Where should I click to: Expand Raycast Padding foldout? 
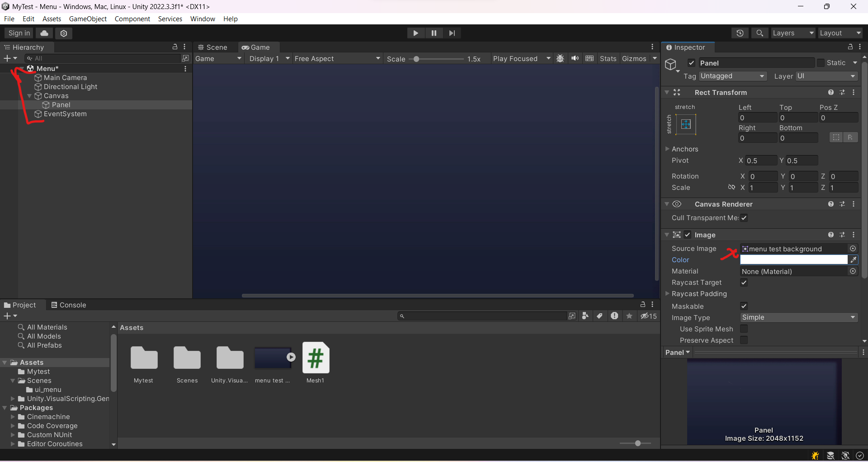point(667,294)
